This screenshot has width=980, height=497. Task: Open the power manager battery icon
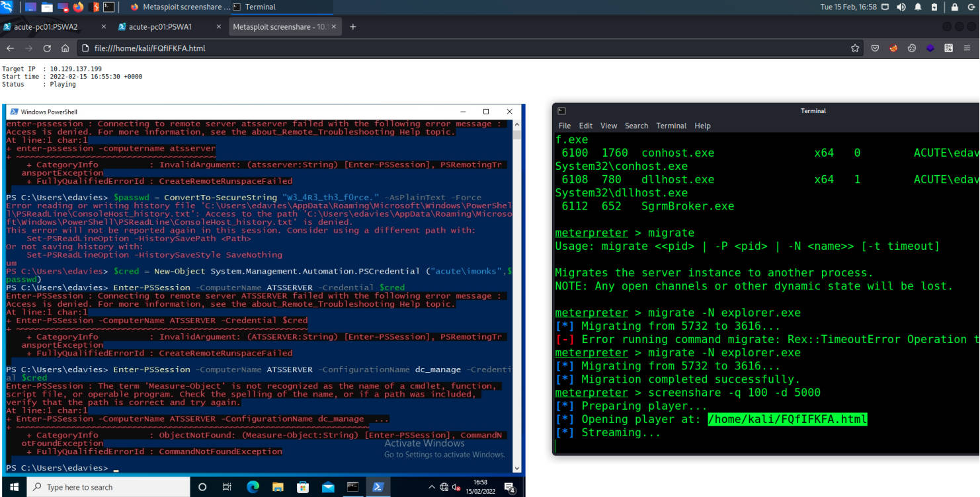click(934, 7)
